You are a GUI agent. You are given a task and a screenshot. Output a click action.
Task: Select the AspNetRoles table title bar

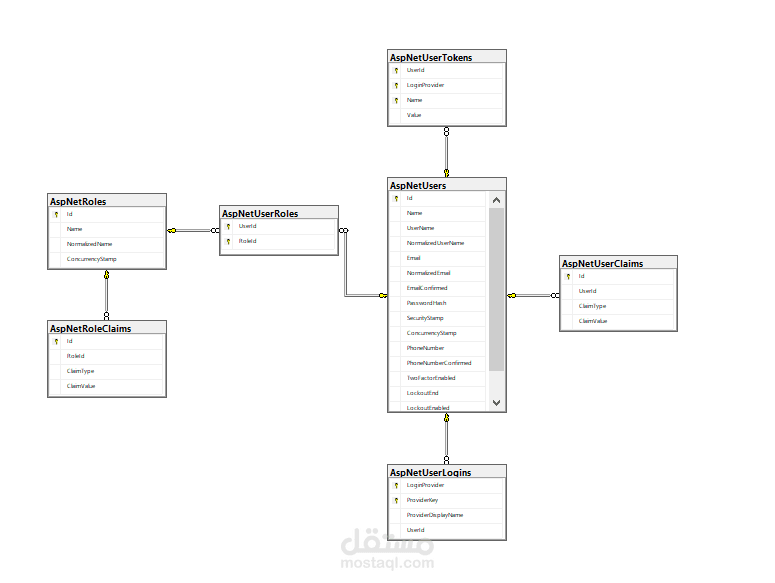coord(107,201)
